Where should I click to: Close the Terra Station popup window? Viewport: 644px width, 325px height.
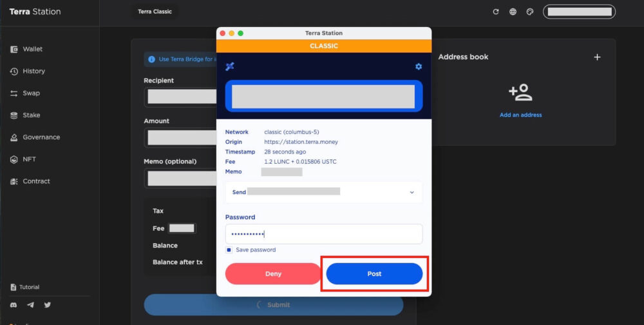(223, 34)
